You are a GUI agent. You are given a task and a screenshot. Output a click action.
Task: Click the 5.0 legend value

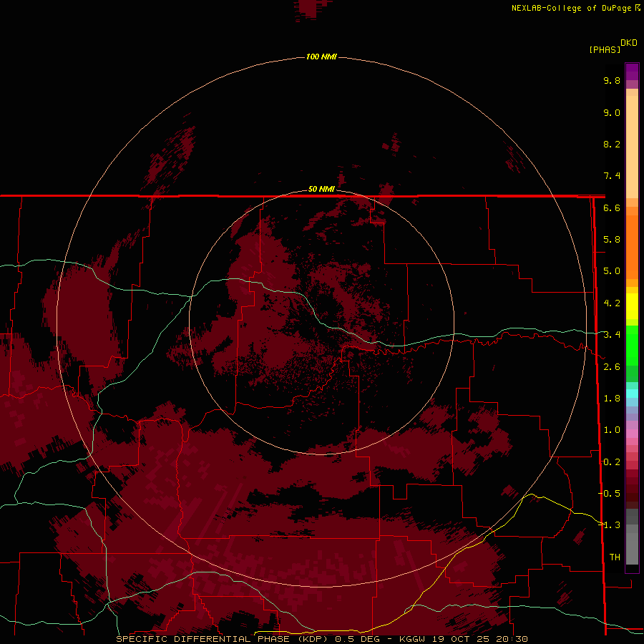point(612,271)
